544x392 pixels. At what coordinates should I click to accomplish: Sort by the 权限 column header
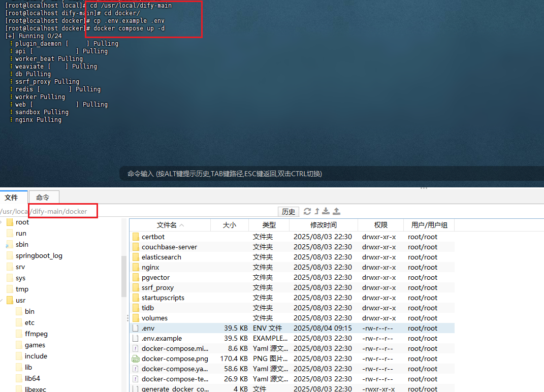380,225
